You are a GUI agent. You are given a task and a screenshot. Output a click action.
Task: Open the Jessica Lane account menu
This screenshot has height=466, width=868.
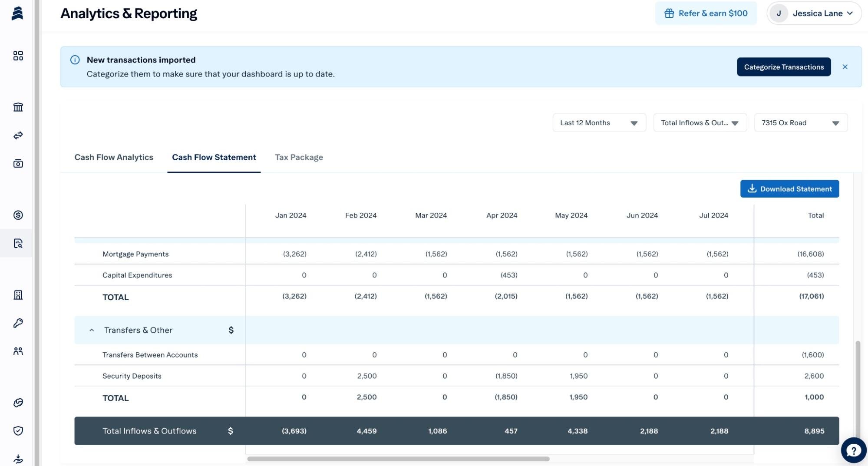click(x=814, y=13)
